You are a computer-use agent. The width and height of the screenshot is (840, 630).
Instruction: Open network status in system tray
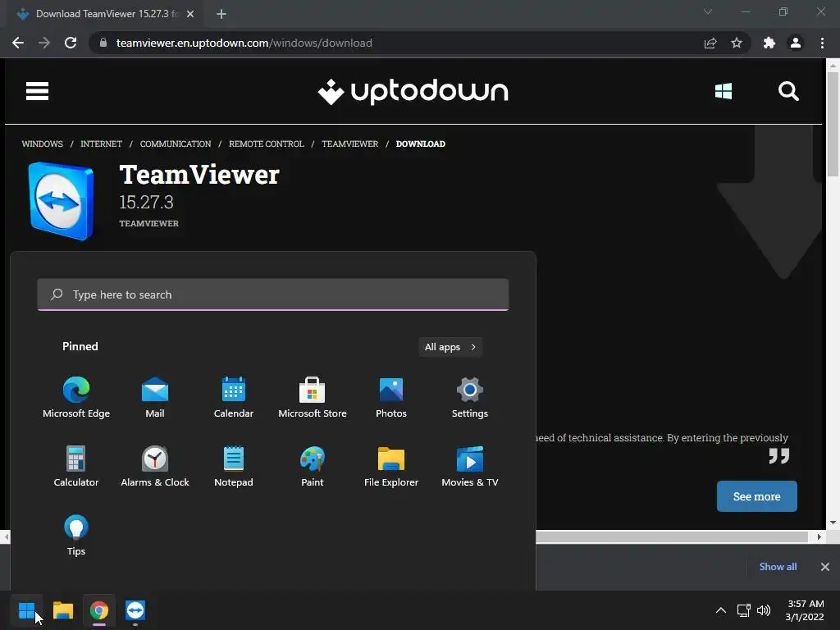[x=743, y=610]
